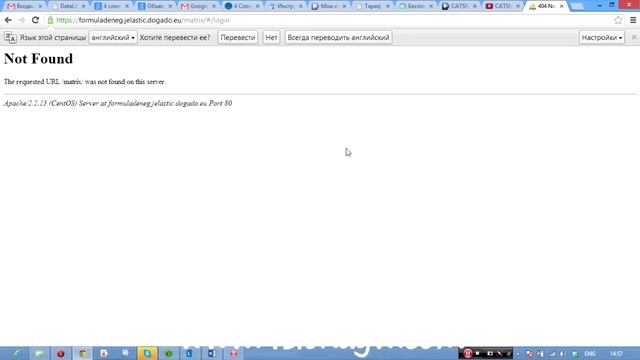The width and height of the screenshot is (640, 360).
Task: Bookmark this page with the star icon
Action: pyautogui.click(x=618, y=20)
